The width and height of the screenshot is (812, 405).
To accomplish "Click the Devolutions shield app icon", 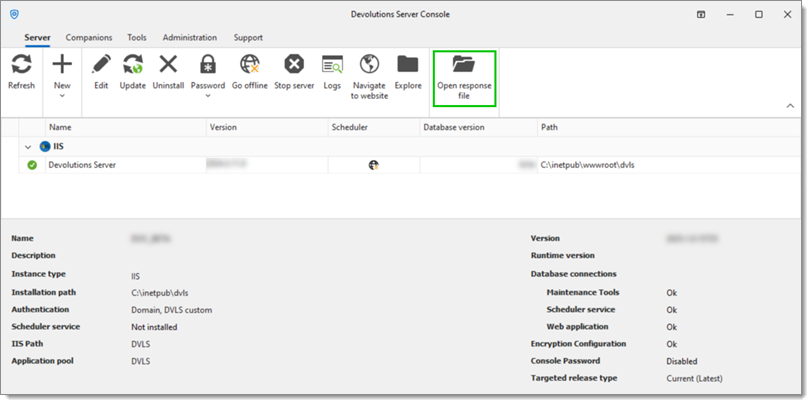I will (x=14, y=15).
